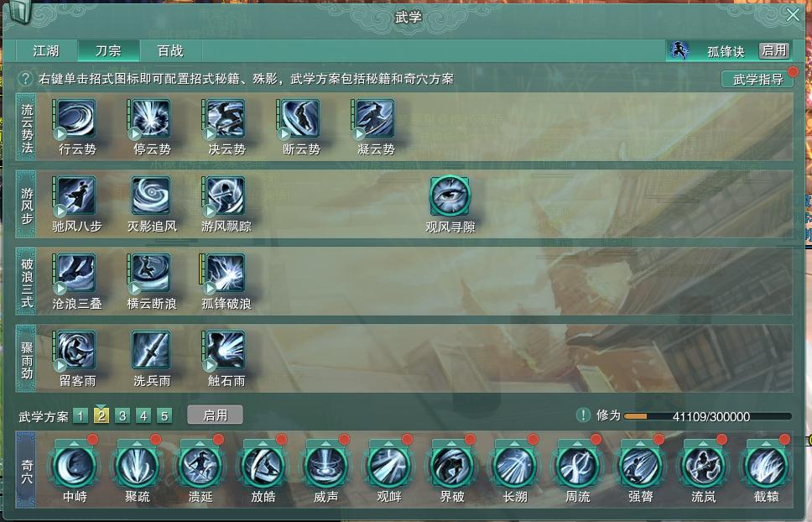Click the 武学指导 button
812x522 pixels.
coord(757,79)
